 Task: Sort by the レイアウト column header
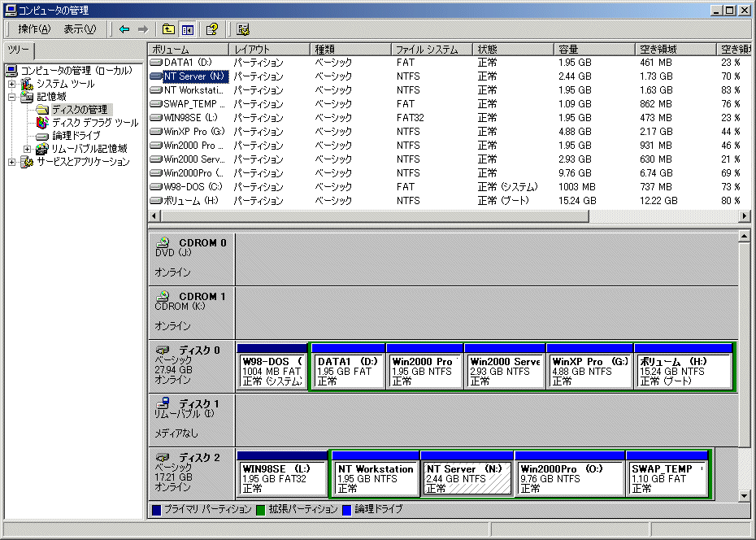click(269, 49)
